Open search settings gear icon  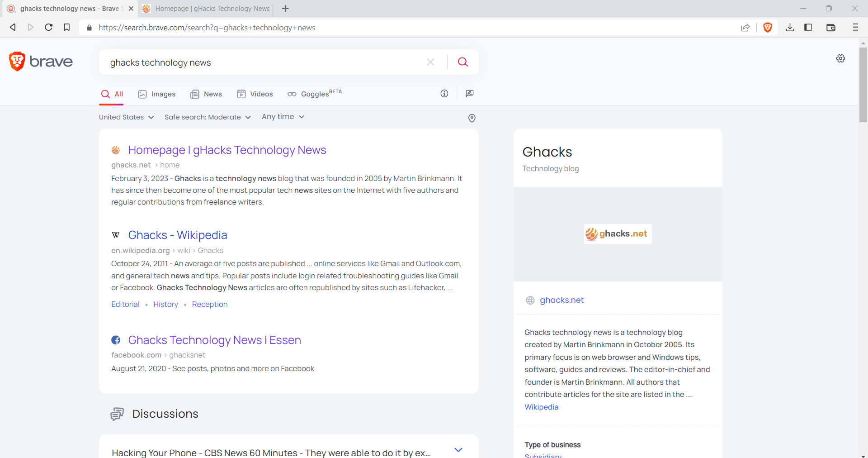[x=840, y=58]
